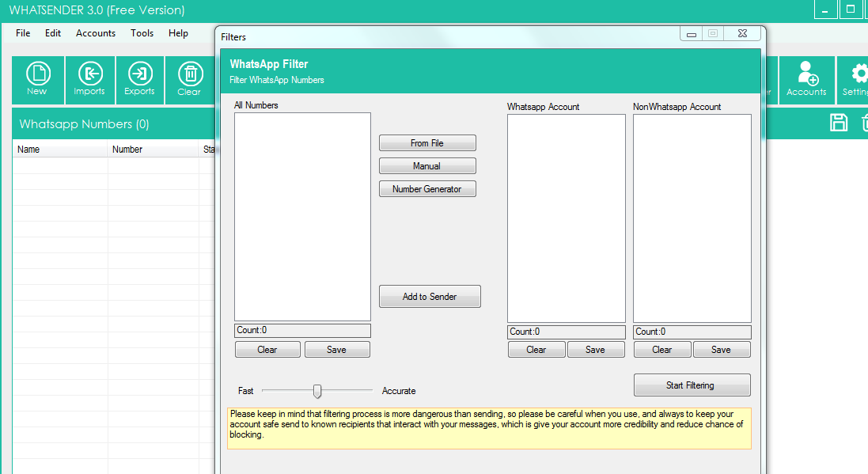
Task: Open the Tools menu
Action: [x=142, y=33]
